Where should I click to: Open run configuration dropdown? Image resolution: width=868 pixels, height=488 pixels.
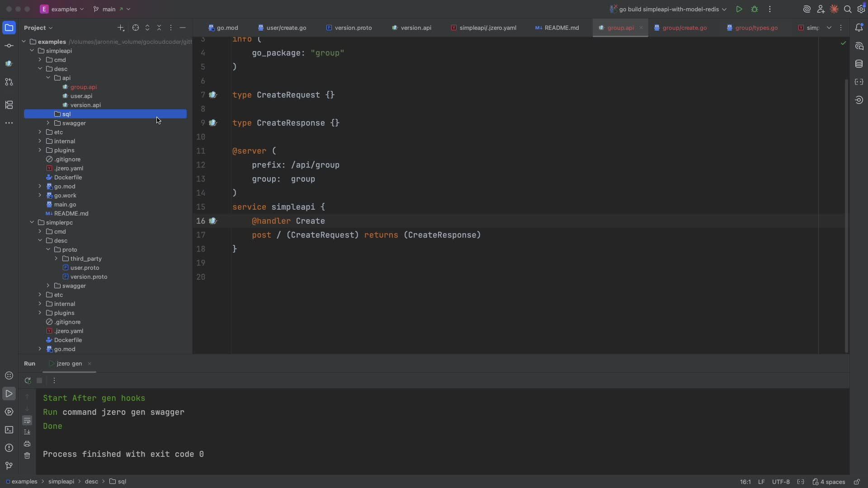point(668,9)
